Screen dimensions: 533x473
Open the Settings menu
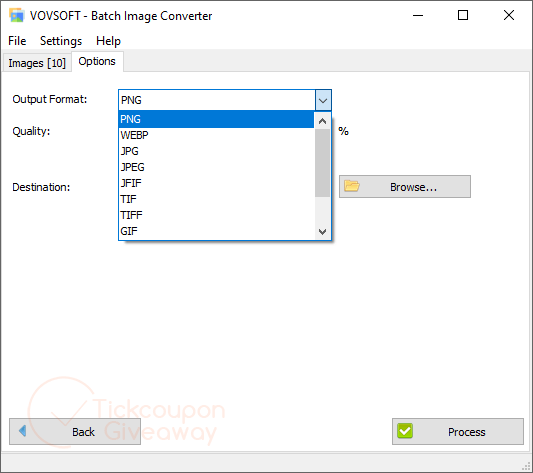click(61, 41)
